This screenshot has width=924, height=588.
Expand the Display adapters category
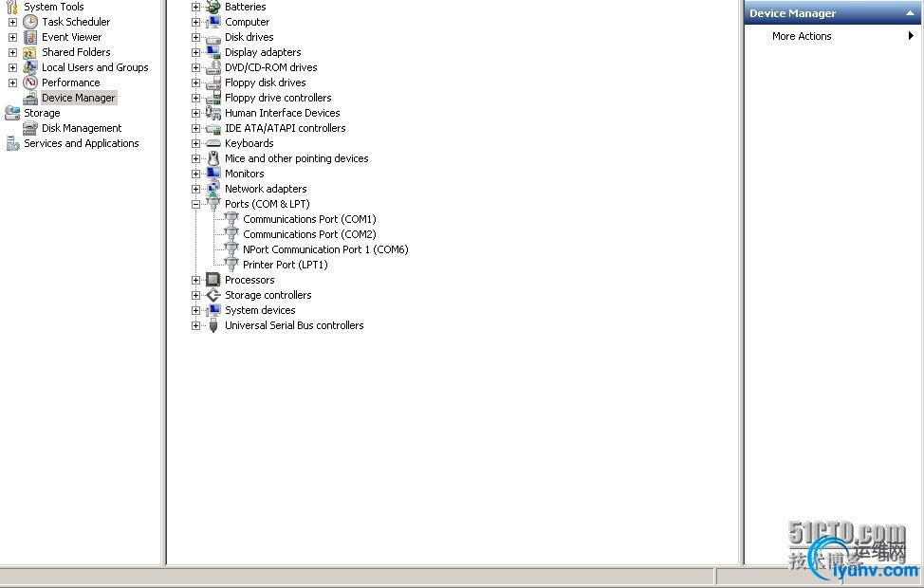click(x=195, y=52)
